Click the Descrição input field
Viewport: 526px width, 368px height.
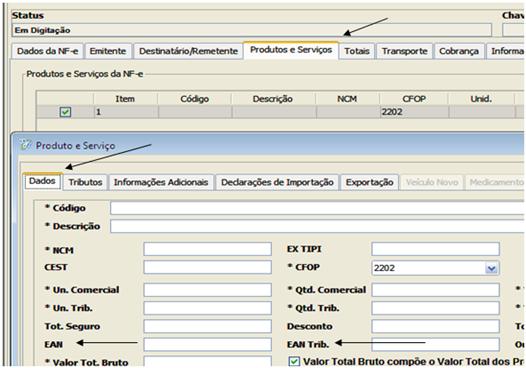317,226
